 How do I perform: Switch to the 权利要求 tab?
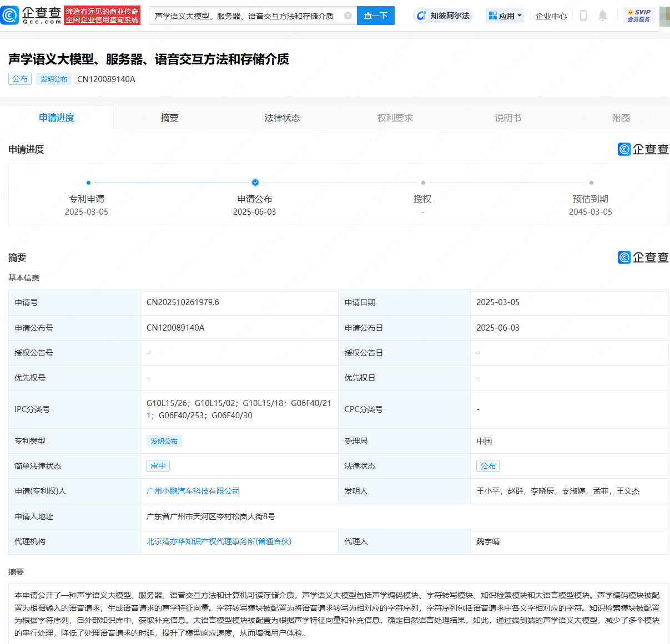point(395,118)
